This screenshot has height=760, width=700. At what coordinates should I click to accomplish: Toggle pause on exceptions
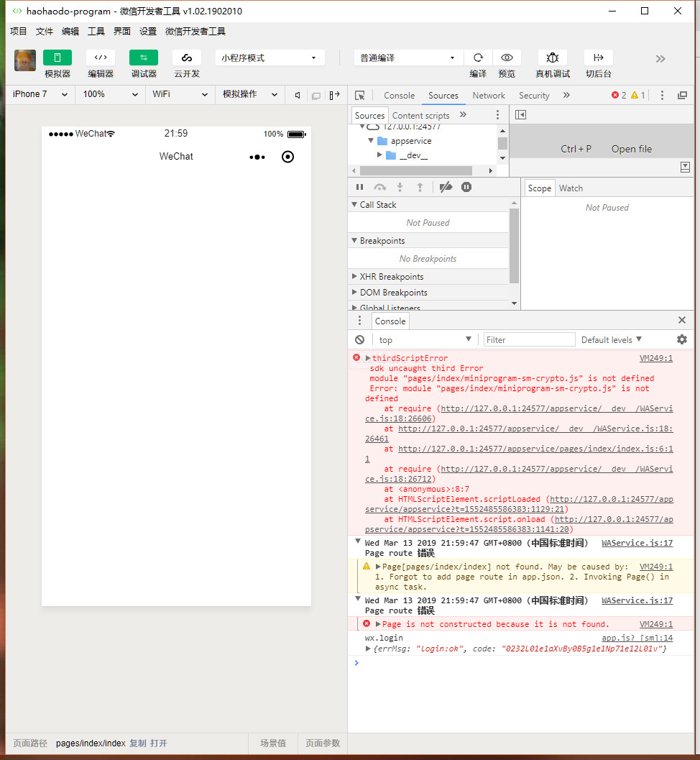(466, 187)
